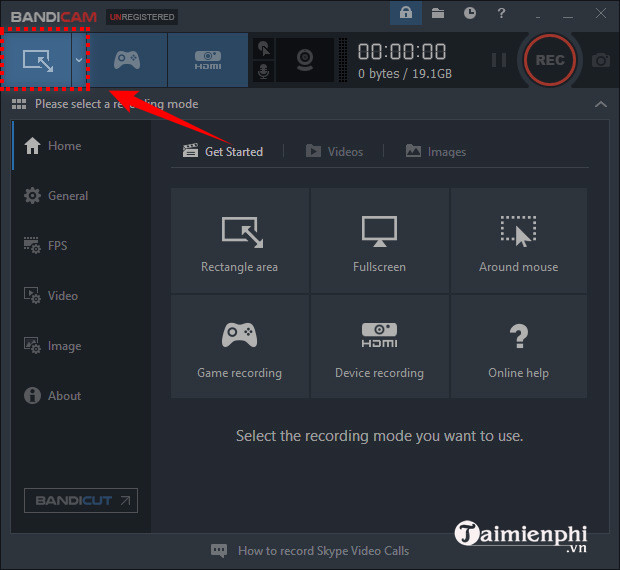
Task: Choose the Device recording tile
Action: [x=379, y=346]
